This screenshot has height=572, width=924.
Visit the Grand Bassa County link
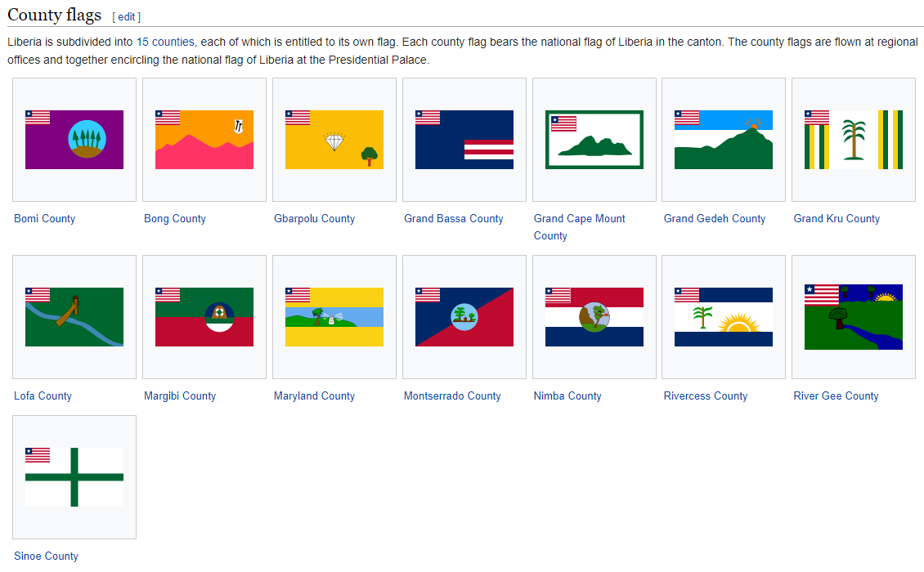(454, 218)
